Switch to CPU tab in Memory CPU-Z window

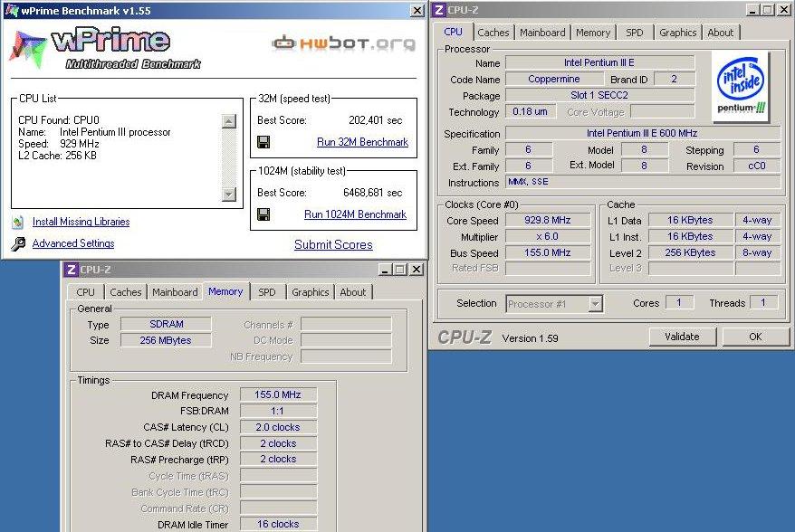[86, 292]
